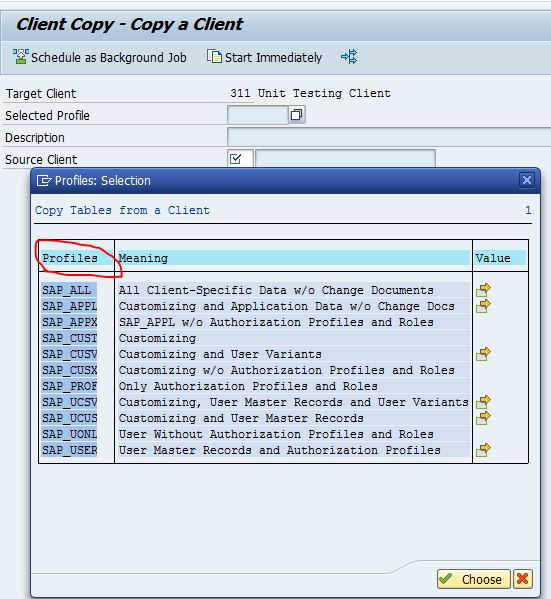Open the Selected Profile value help icon

coord(297,115)
